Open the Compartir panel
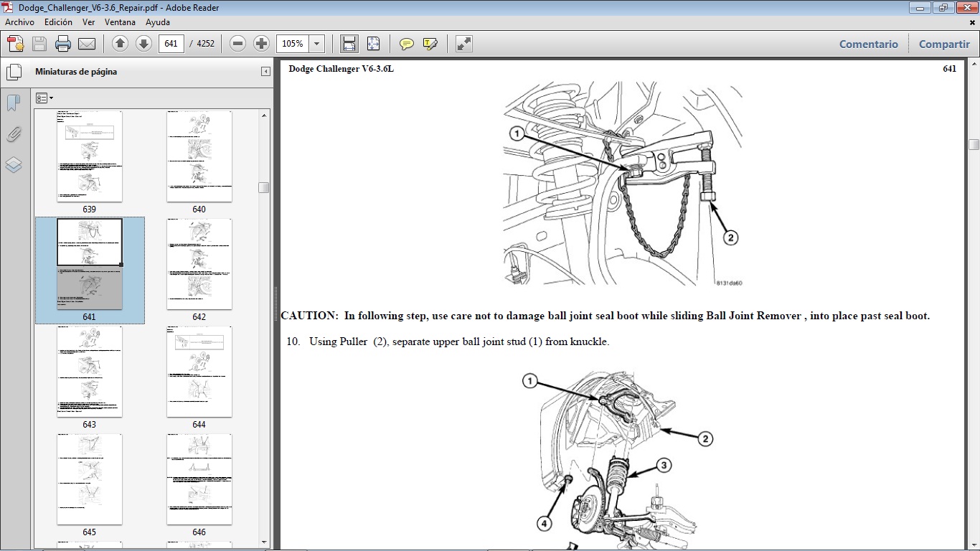Screen dimensions: 980x551 pos(943,44)
